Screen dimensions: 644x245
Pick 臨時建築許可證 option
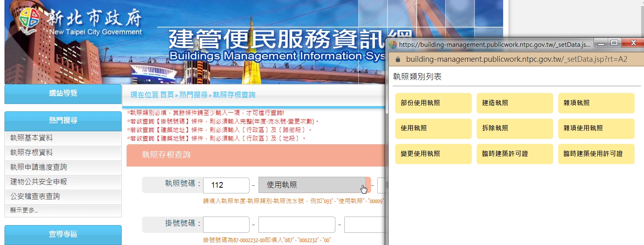515,154
